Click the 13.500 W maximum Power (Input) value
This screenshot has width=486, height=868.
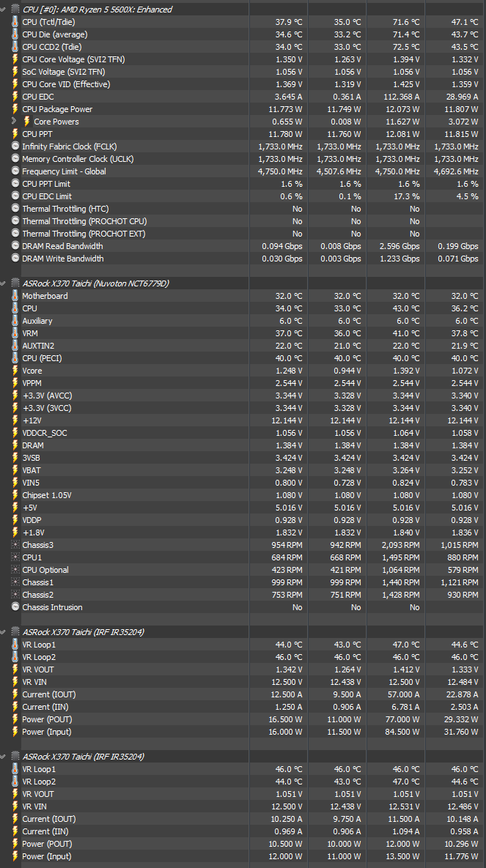[403, 856]
